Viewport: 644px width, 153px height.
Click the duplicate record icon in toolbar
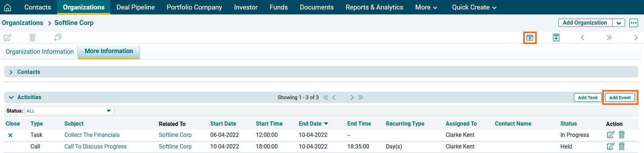click(x=58, y=37)
